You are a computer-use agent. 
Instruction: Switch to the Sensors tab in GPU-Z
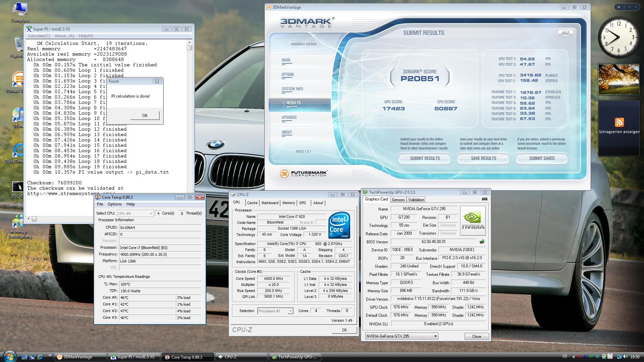point(398,200)
